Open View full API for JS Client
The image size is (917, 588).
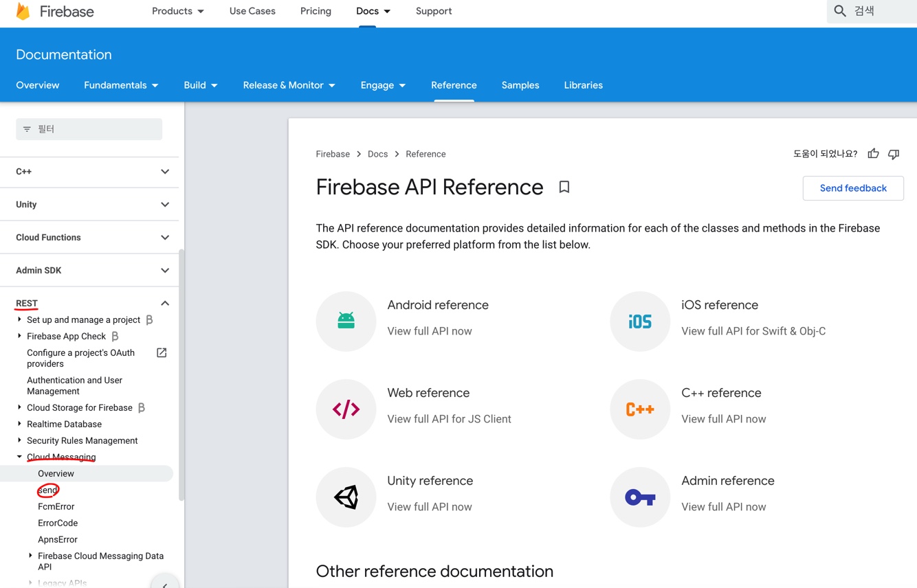tap(449, 419)
